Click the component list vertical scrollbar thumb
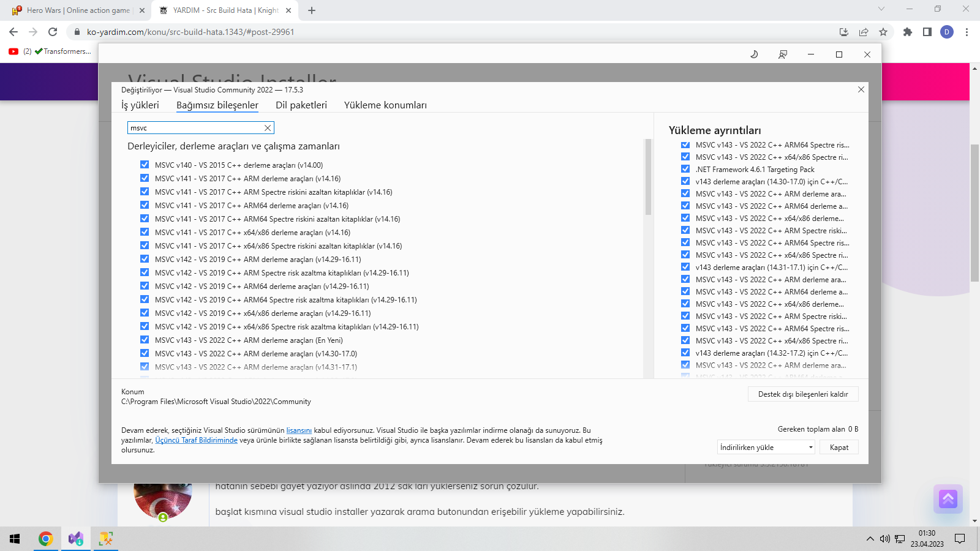 click(648, 178)
